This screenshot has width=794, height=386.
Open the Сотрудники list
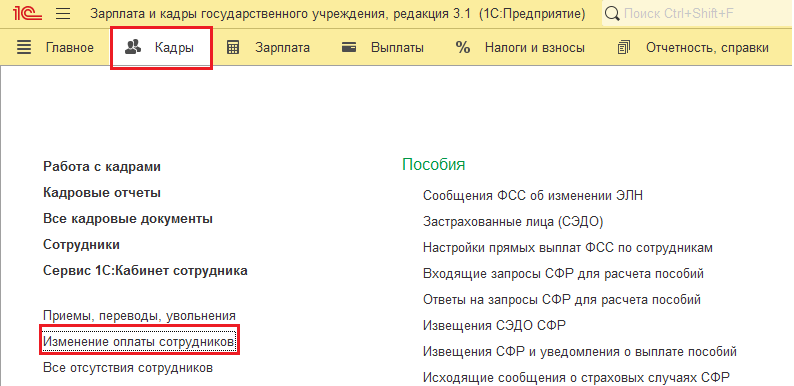(82, 245)
